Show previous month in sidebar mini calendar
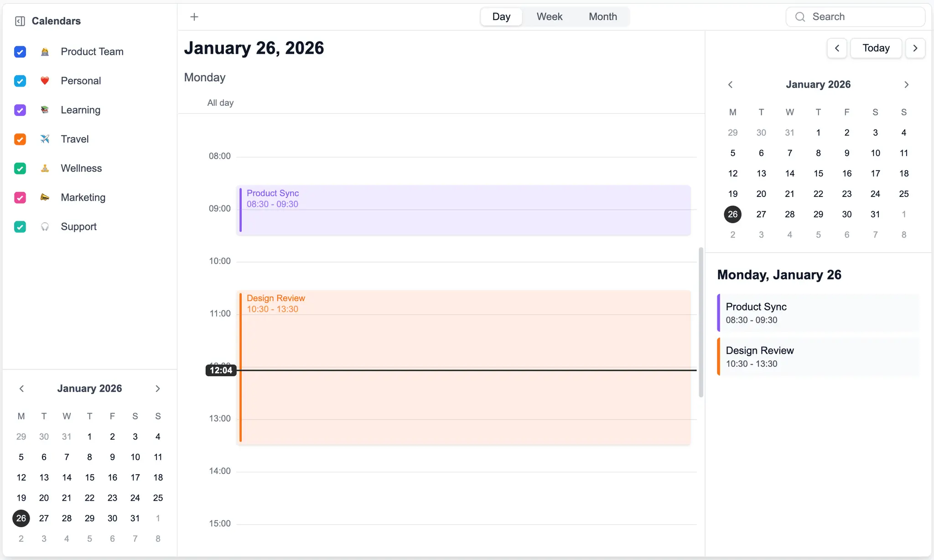 [x=21, y=389]
